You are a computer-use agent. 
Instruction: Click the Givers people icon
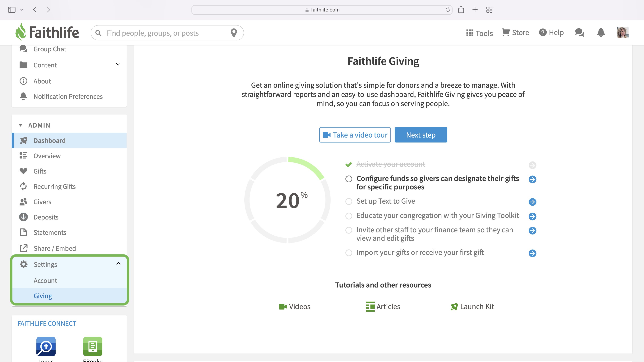tap(24, 202)
